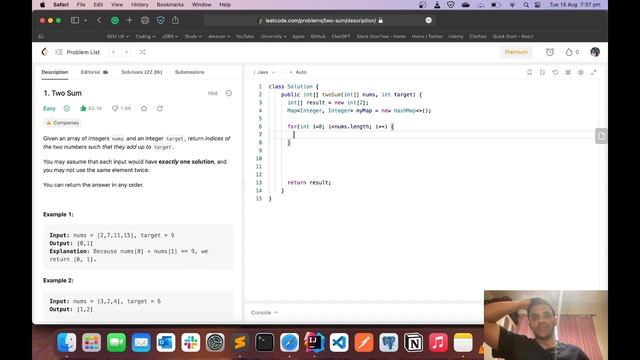Viewport: 640px width, 360px height.
Task: Open code editor settings gear
Action: 580,72
